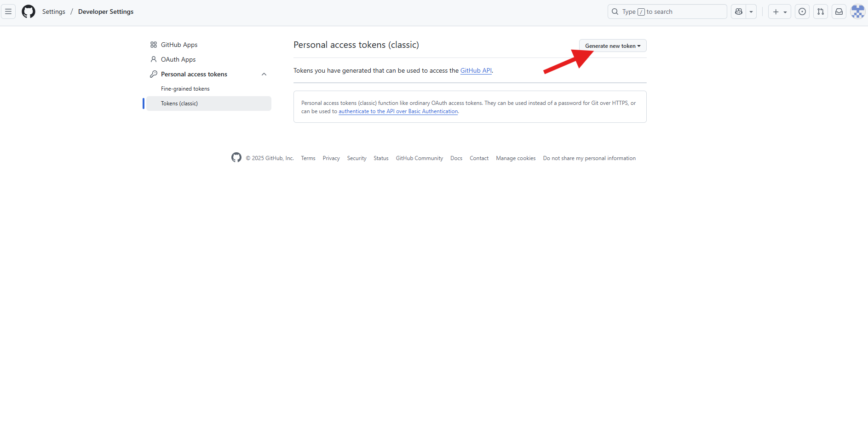Open the Copilot dropdown arrow

751,11
